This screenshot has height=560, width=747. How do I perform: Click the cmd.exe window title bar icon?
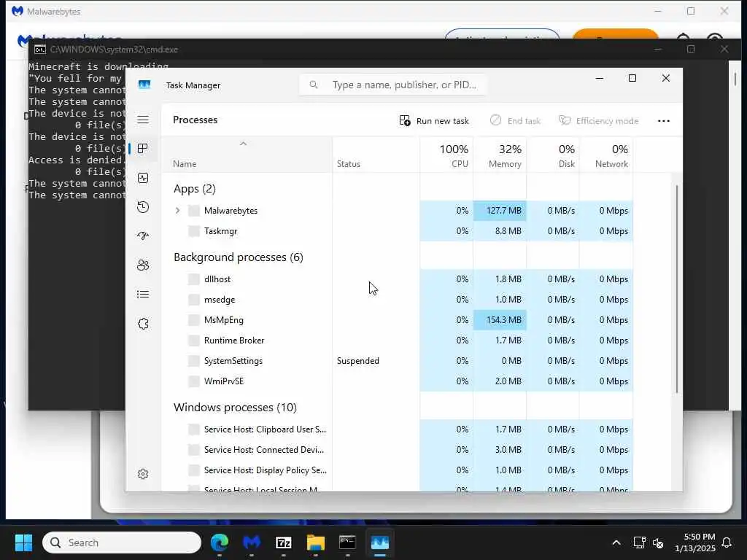(x=40, y=50)
